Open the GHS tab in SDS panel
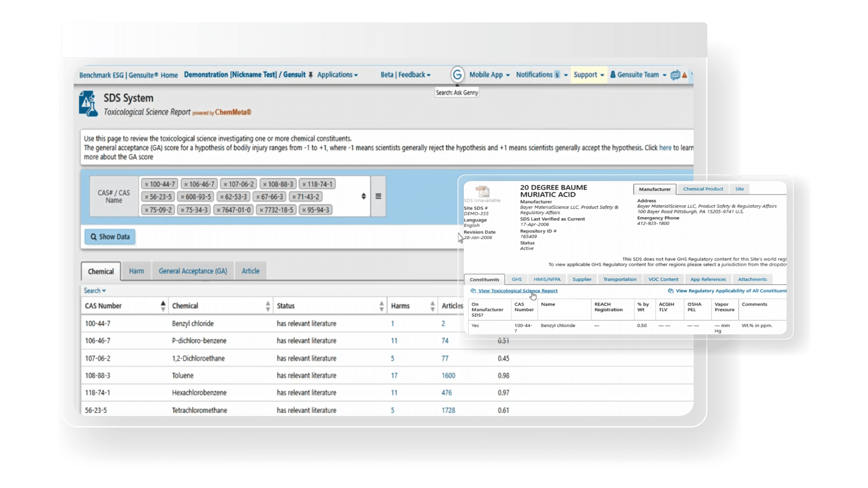The image size is (868, 488). pyautogui.click(x=517, y=279)
